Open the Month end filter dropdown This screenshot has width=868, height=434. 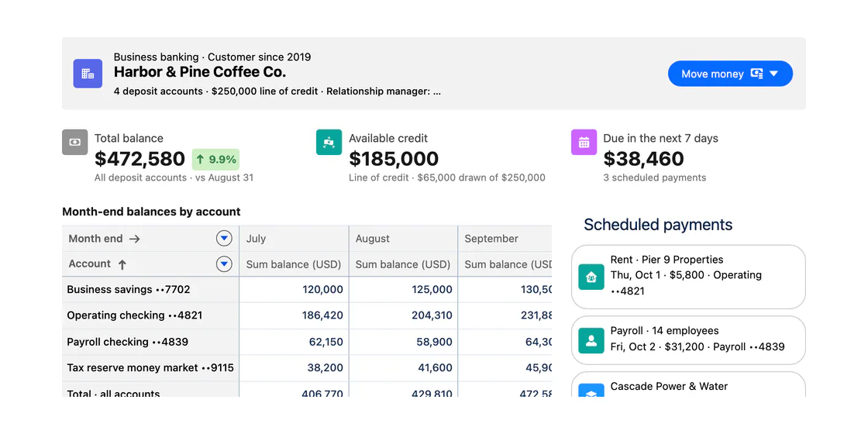[224, 239]
